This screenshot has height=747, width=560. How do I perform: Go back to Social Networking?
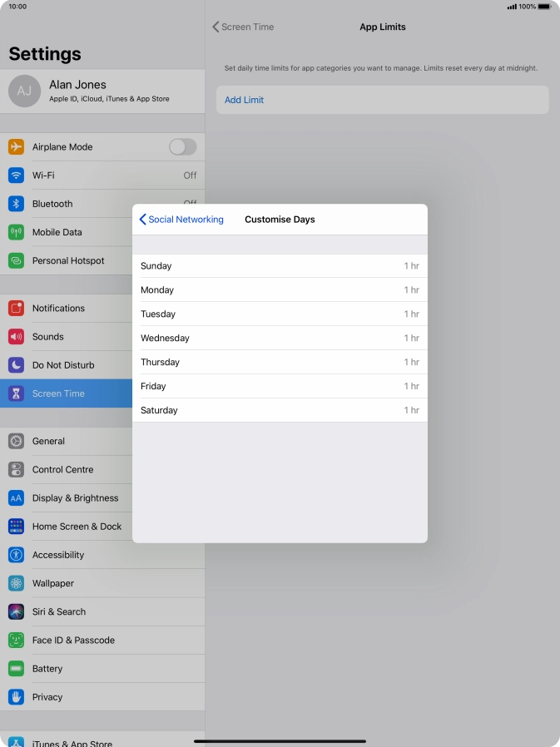pos(181,220)
